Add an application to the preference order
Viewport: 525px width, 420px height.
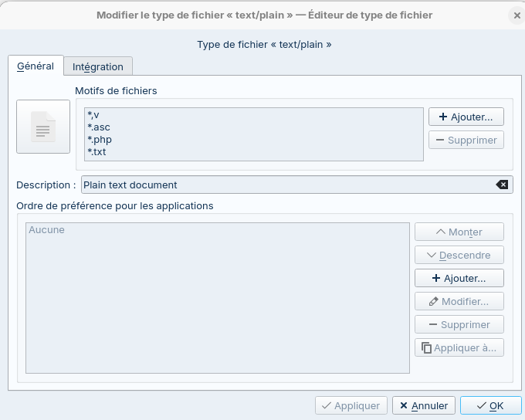click(459, 278)
